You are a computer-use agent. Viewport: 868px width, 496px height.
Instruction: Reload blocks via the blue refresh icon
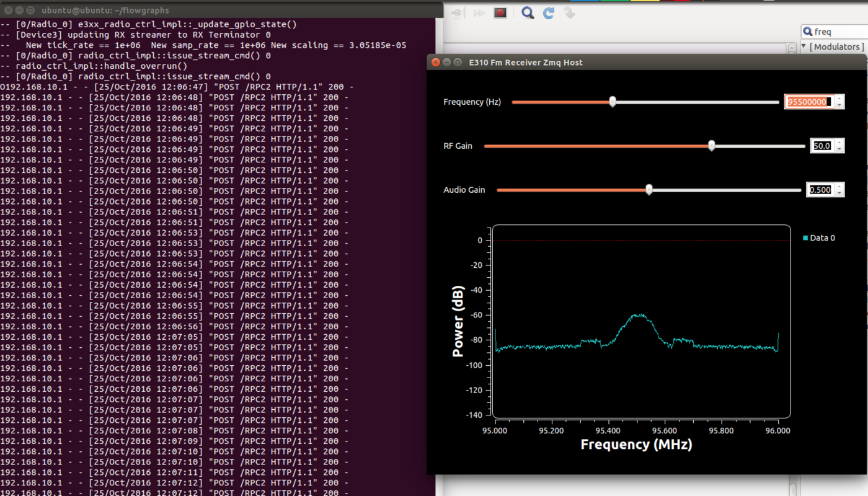pos(548,12)
